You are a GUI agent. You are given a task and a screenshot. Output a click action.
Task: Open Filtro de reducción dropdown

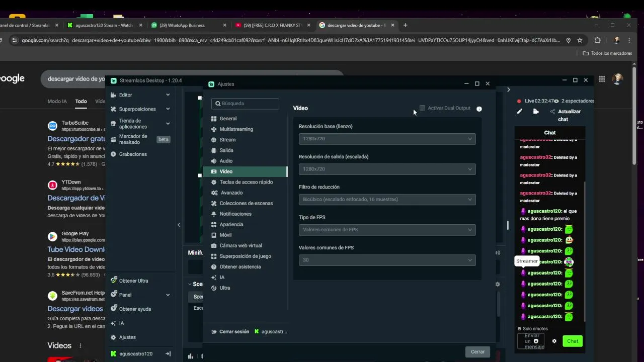pyautogui.click(x=387, y=199)
